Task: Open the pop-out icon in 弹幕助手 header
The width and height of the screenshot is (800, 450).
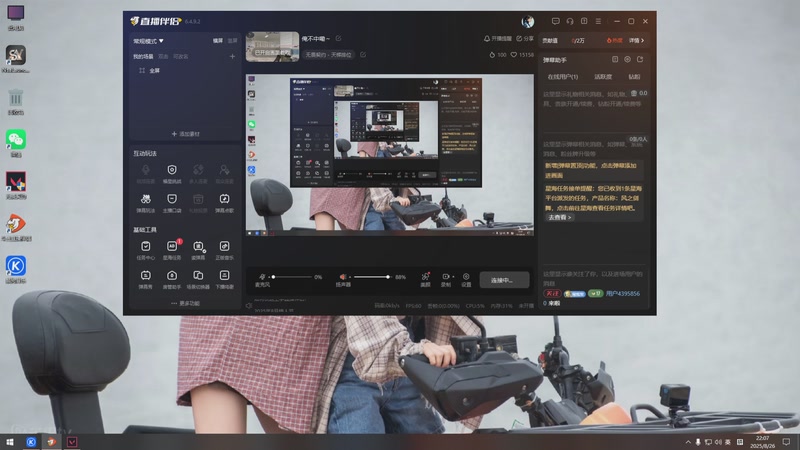Action: tap(640, 60)
